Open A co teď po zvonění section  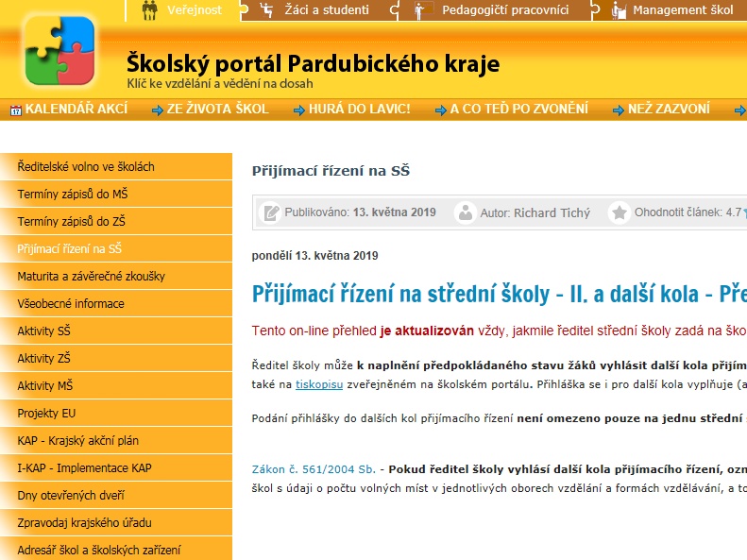518,109
